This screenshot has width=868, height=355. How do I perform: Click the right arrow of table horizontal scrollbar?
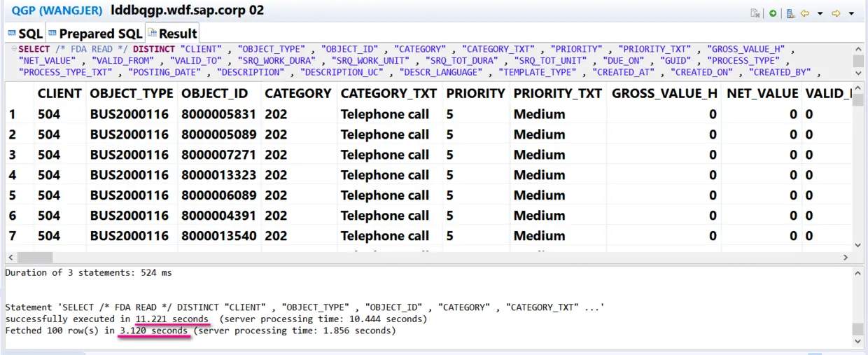tap(846, 258)
